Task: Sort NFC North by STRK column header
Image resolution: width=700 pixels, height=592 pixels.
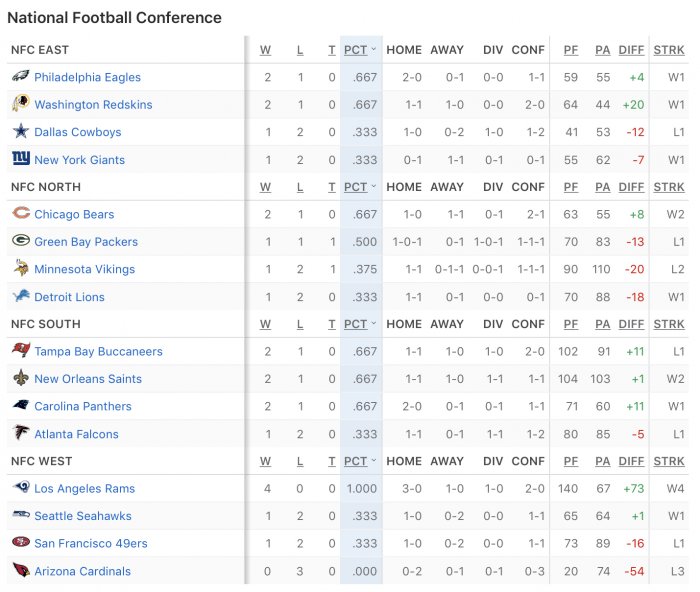Action: click(x=669, y=187)
